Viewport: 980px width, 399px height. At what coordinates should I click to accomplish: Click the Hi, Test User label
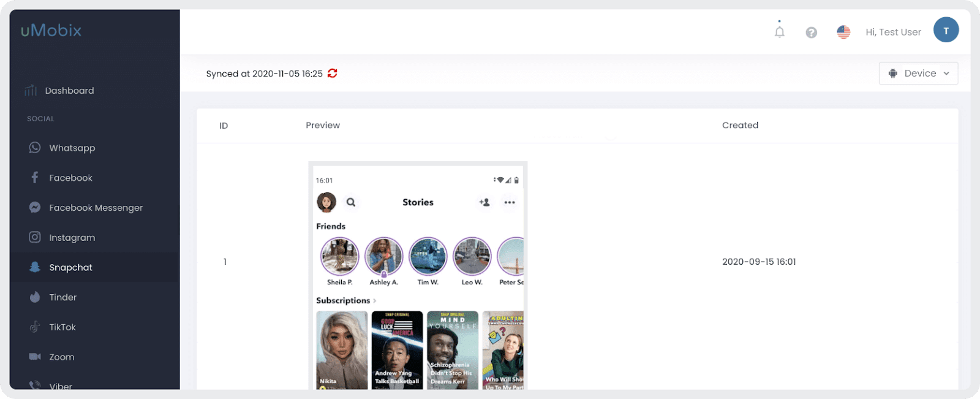[x=893, y=32]
